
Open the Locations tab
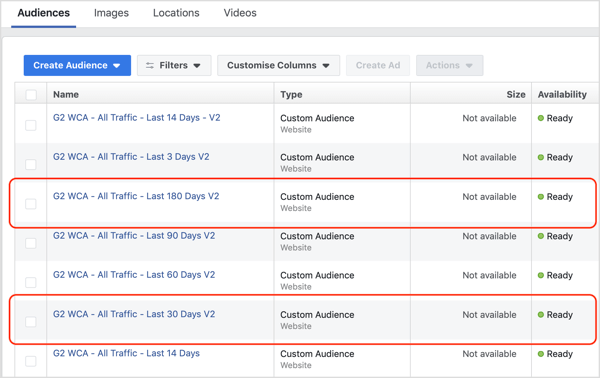pos(176,13)
